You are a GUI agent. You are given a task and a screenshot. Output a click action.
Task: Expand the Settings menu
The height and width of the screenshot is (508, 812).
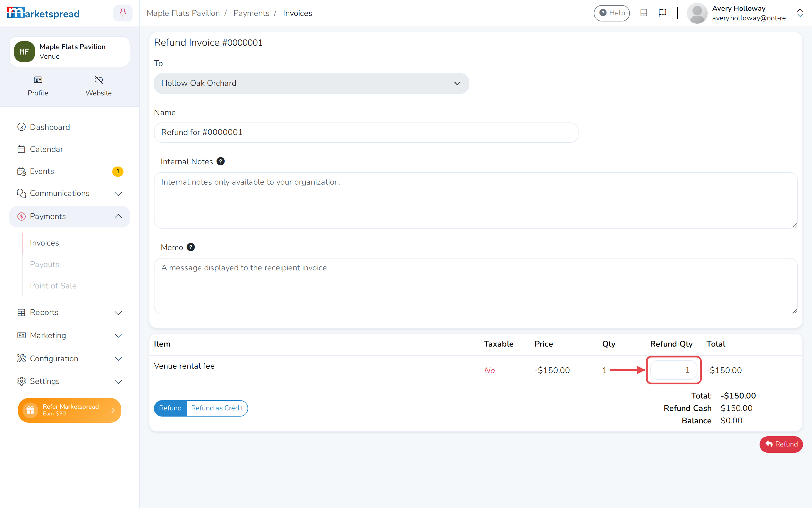(69, 381)
